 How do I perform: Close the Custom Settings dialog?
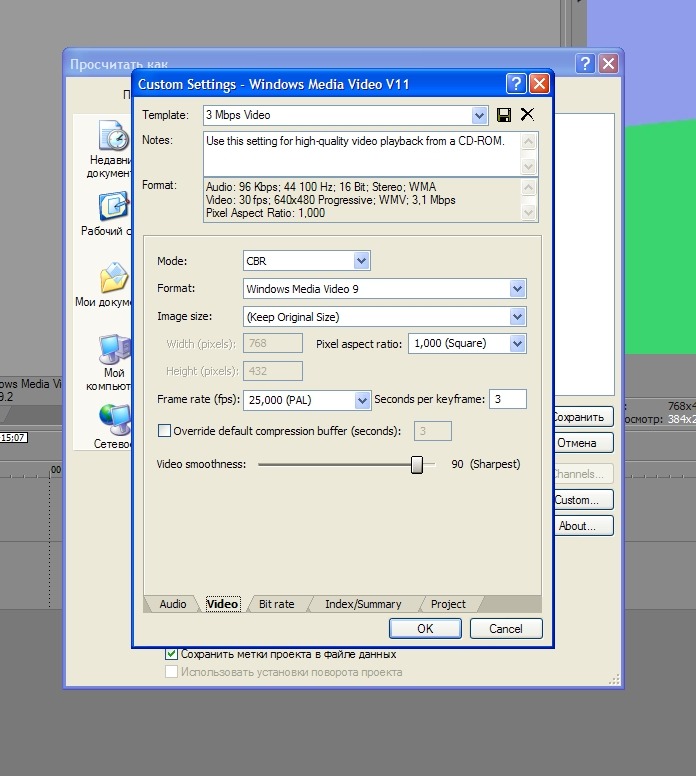tap(539, 84)
